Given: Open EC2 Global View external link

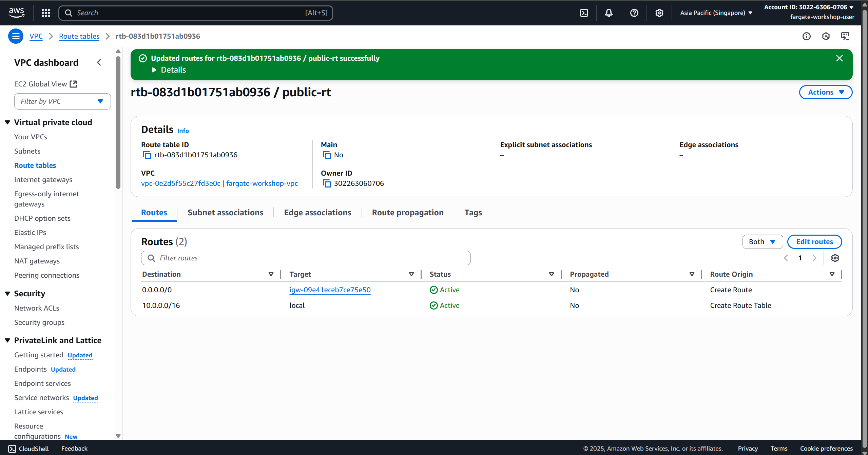Looking at the screenshot, I should (46, 84).
